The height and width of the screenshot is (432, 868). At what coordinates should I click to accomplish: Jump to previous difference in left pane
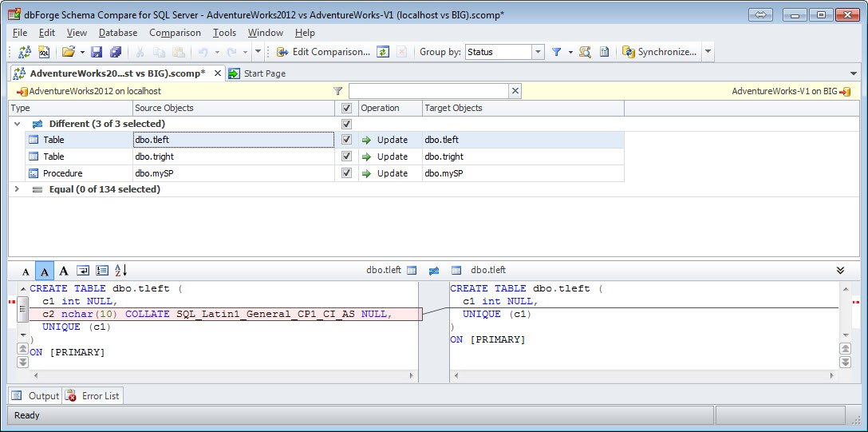[x=22, y=348]
